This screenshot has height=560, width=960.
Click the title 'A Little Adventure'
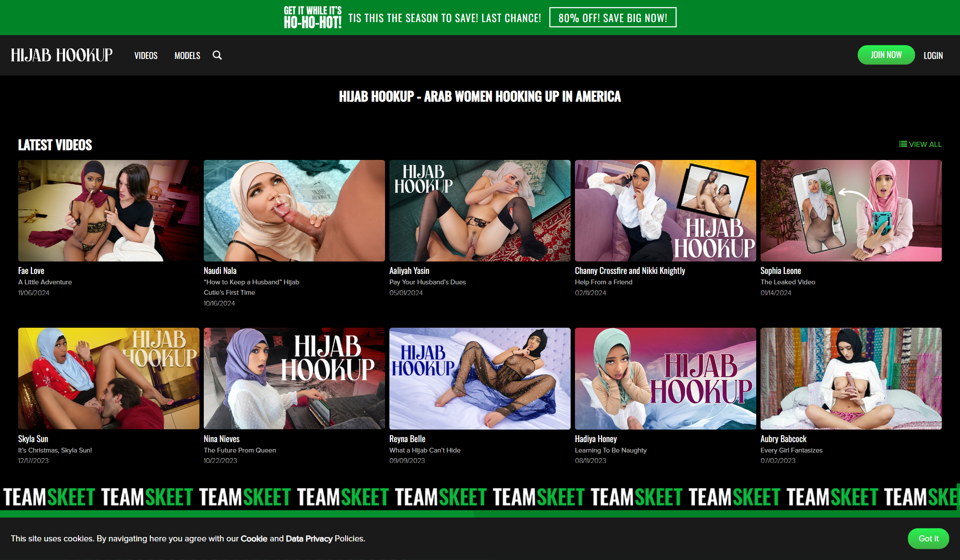45,282
